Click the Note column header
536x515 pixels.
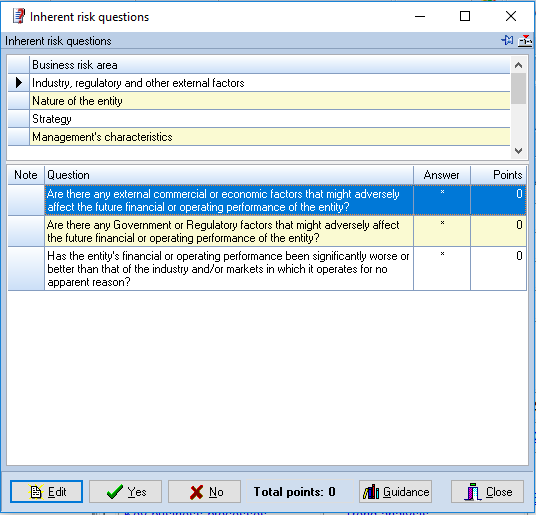pyautogui.click(x=26, y=175)
